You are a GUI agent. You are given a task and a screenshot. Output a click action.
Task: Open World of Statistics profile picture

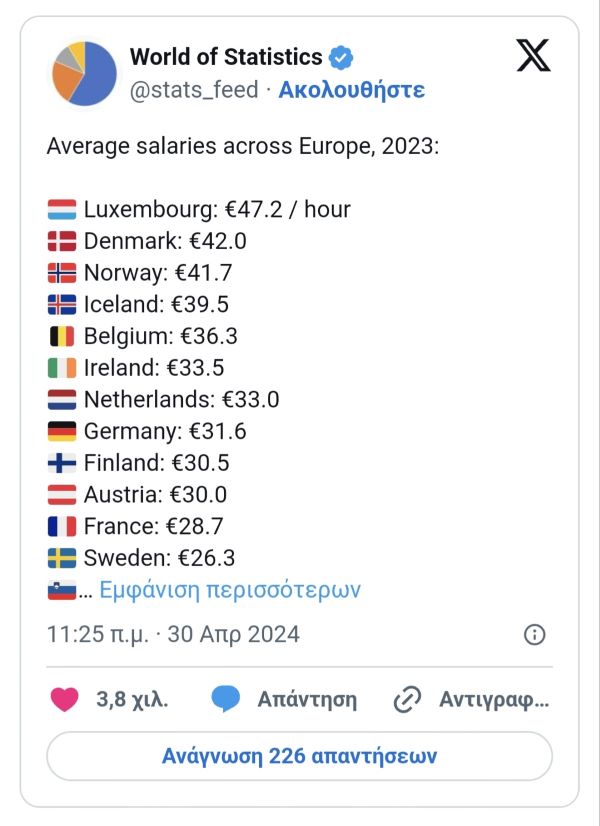(84, 73)
